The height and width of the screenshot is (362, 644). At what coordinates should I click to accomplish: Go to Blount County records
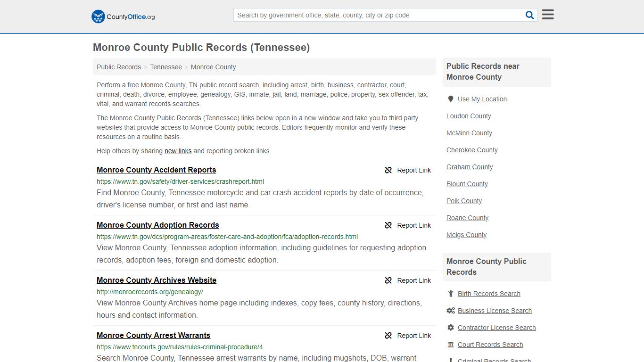pos(467,184)
